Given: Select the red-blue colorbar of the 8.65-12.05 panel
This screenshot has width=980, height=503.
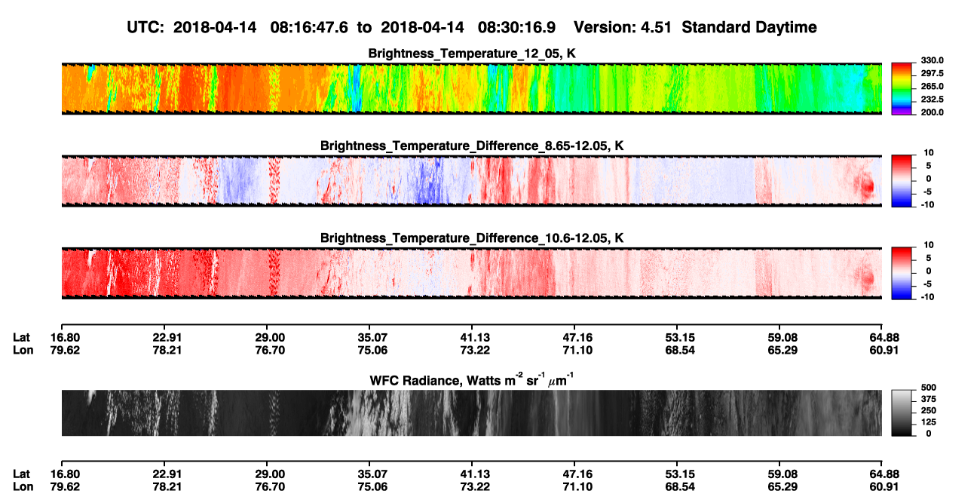Looking at the screenshot, I should 902,180.
